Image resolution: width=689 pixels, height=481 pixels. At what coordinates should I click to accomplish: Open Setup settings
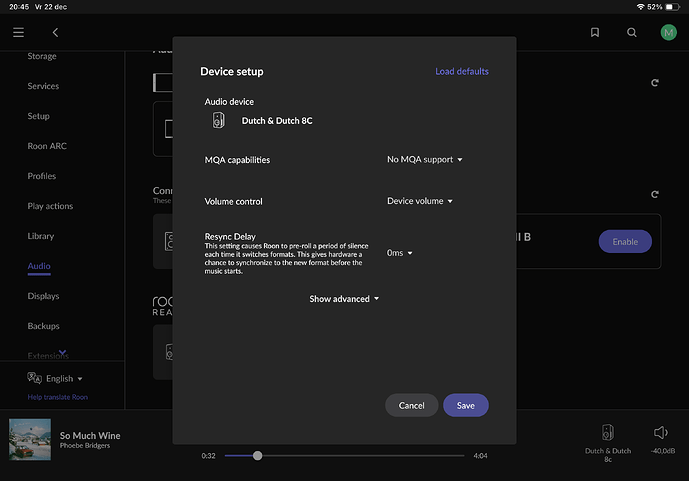(38, 116)
